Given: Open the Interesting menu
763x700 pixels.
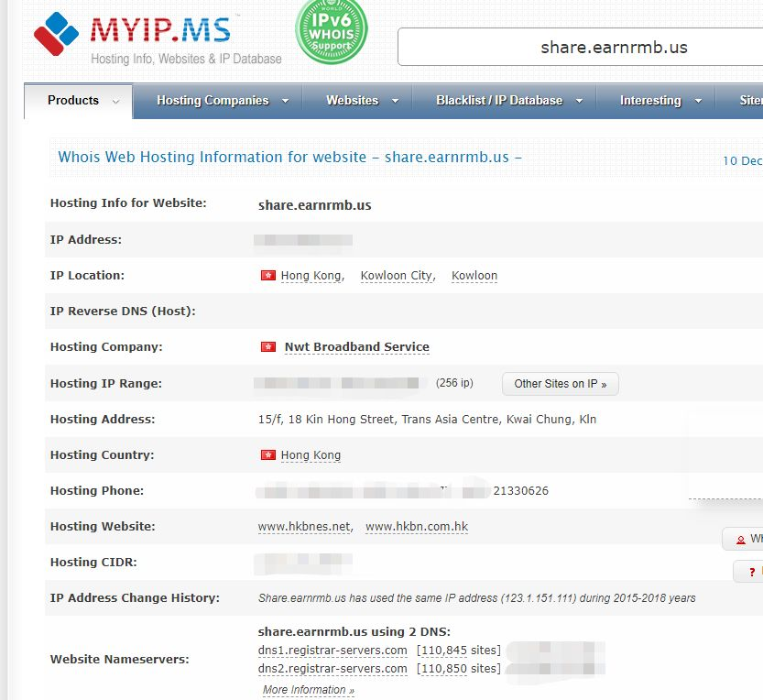Looking at the screenshot, I should click(x=656, y=102).
